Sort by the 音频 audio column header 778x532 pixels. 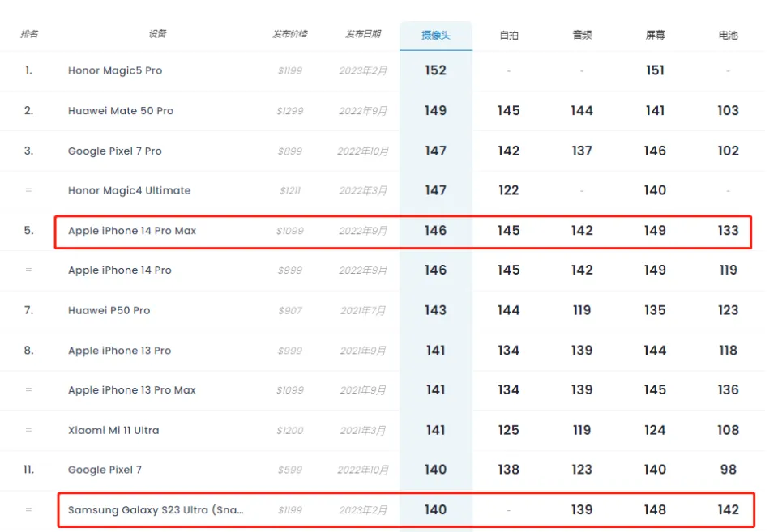[582, 36]
